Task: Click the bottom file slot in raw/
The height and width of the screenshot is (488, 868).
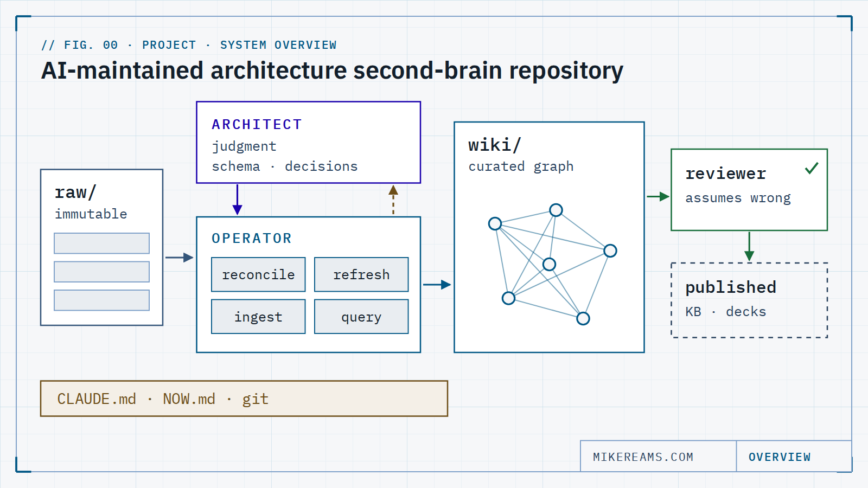Action: 101,300
